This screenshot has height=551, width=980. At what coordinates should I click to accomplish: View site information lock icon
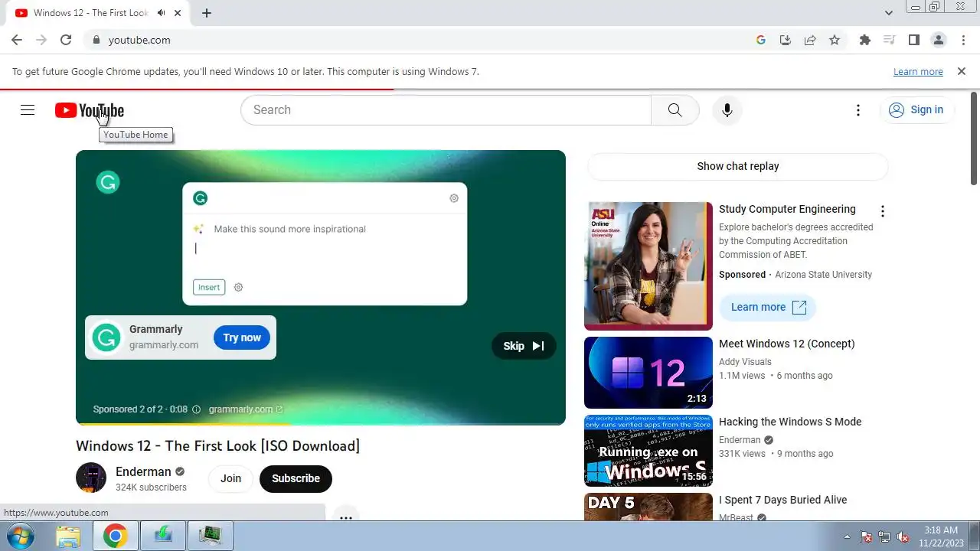point(96,40)
